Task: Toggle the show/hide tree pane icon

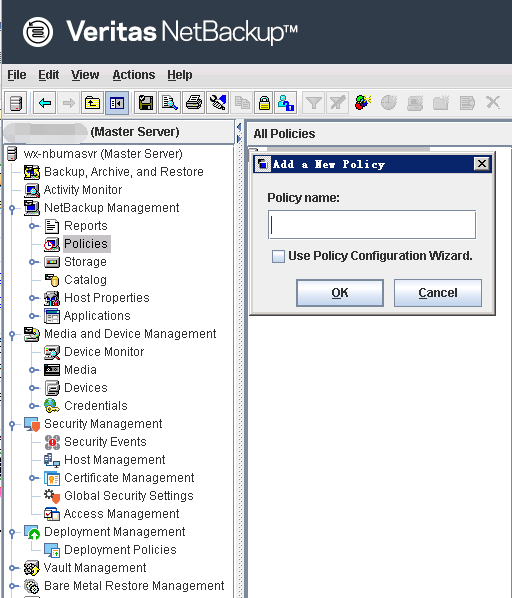Action: (117, 103)
